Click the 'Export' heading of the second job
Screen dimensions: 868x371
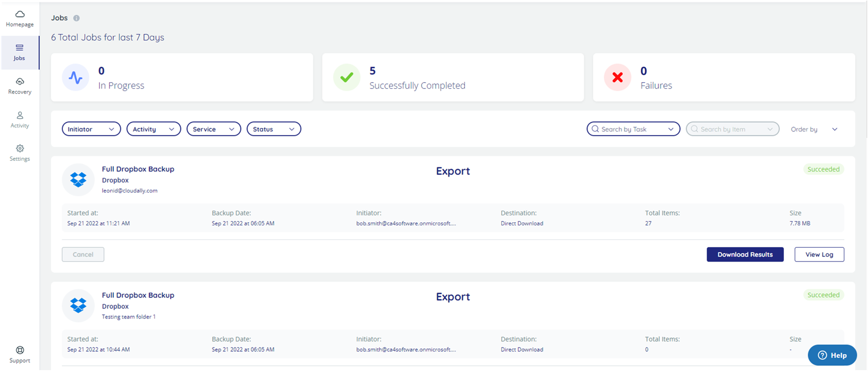[453, 297]
